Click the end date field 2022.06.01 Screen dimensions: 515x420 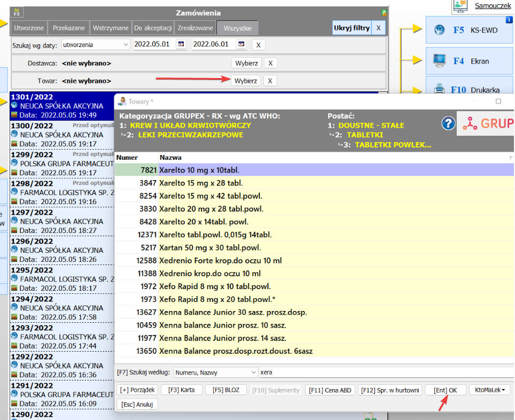(x=214, y=44)
